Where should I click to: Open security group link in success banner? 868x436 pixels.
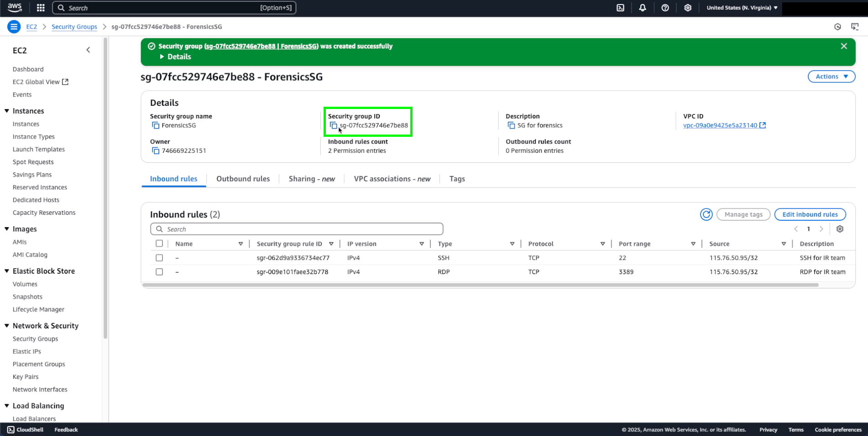click(261, 46)
